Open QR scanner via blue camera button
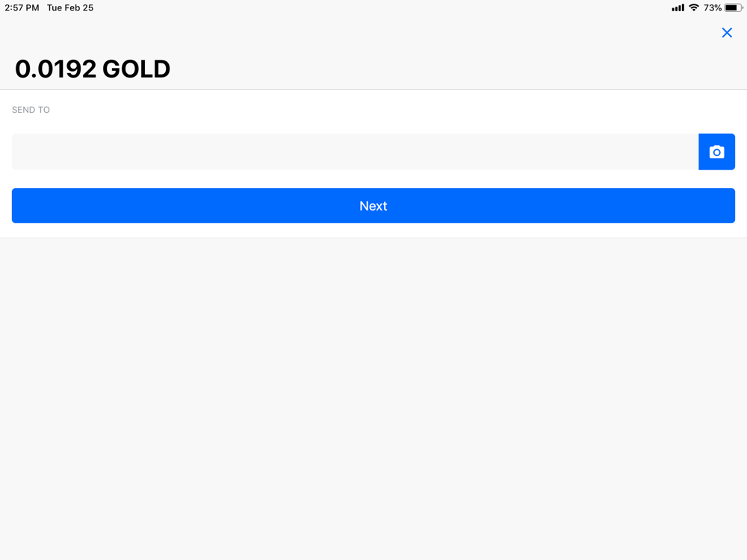The width and height of the screenshot is (747, 560). (716, 152)
